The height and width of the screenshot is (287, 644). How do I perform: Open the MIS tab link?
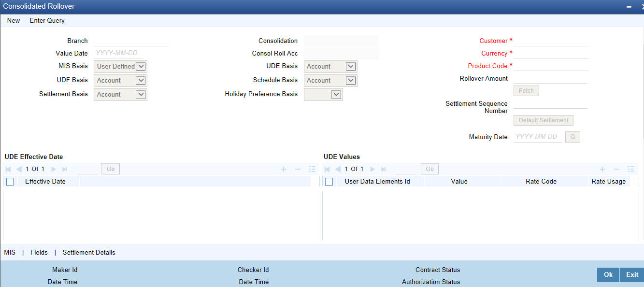pyautogui.click(x=10, y=252)
